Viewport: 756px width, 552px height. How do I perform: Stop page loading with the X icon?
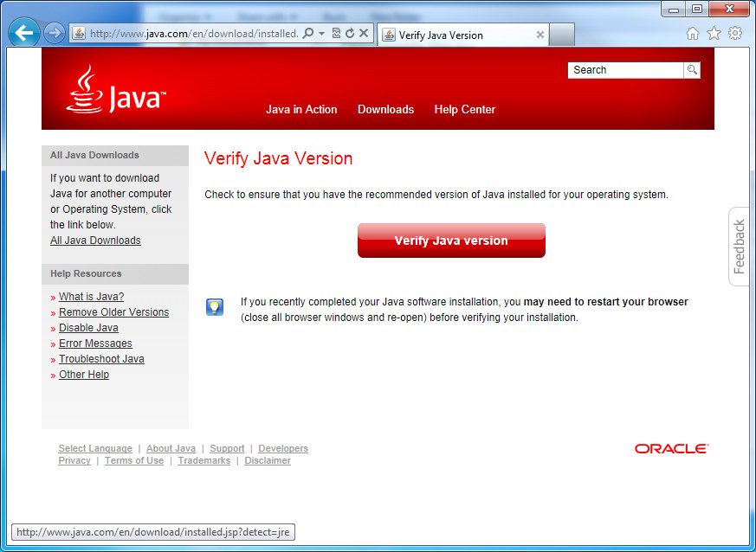364,34
